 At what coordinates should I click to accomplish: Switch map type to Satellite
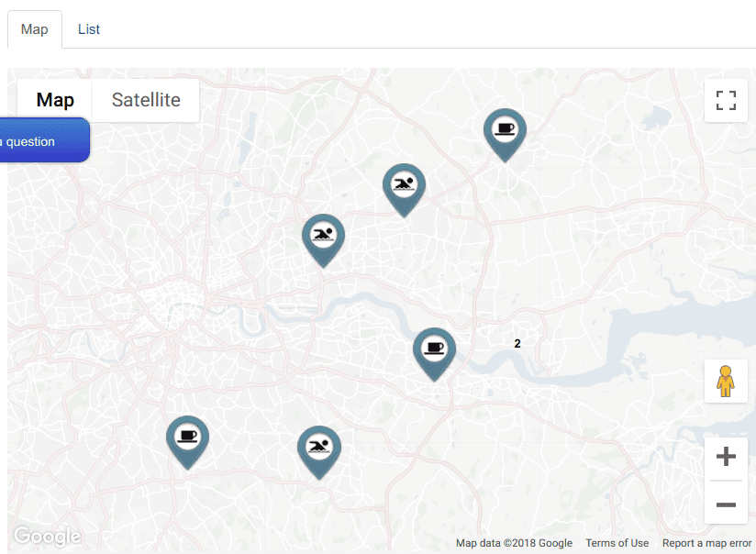pos(146,100)
